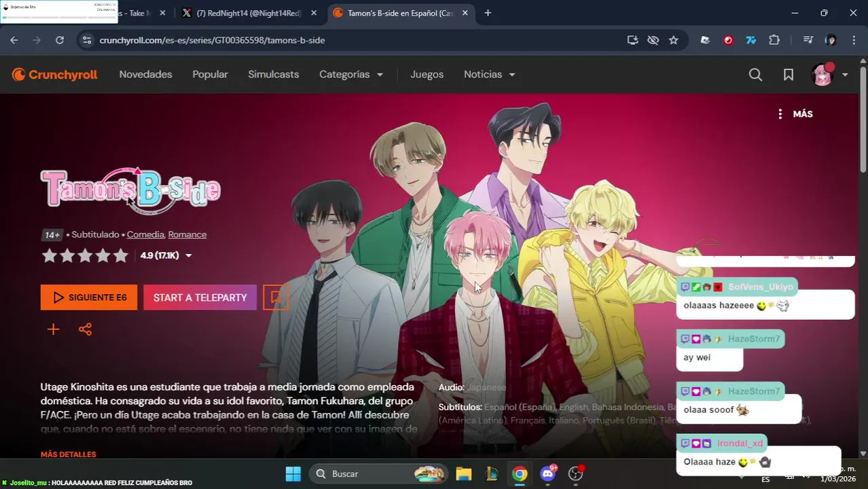This screenshot has height=489, width=868.
Task: Click the red circular extension icon
Action: [728, 40]
